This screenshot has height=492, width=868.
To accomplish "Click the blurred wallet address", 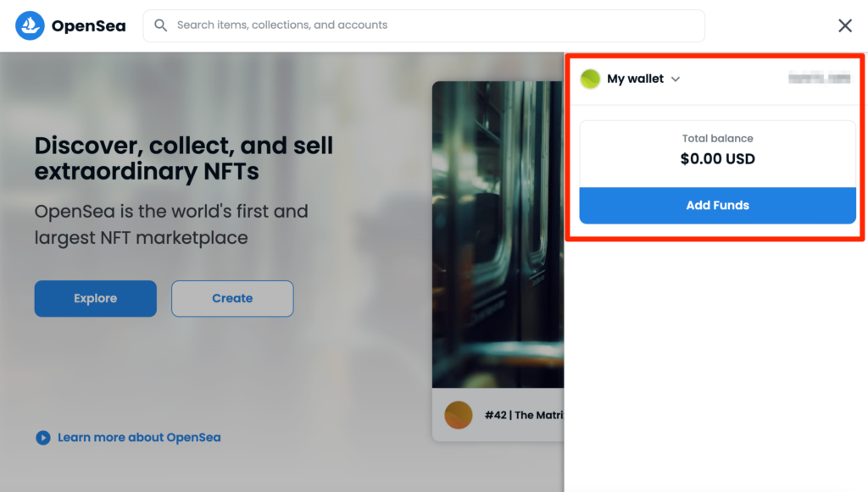I will tap(819, 79).
